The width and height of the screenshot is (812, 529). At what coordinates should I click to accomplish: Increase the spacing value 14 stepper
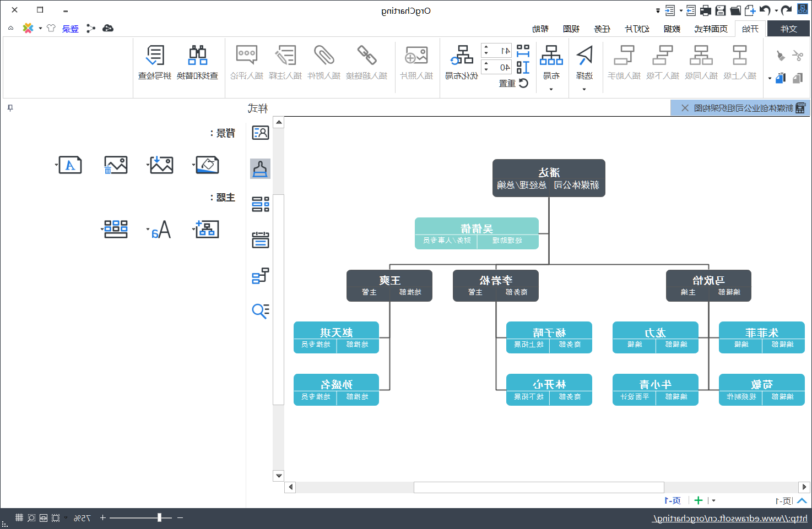[486, 48]
